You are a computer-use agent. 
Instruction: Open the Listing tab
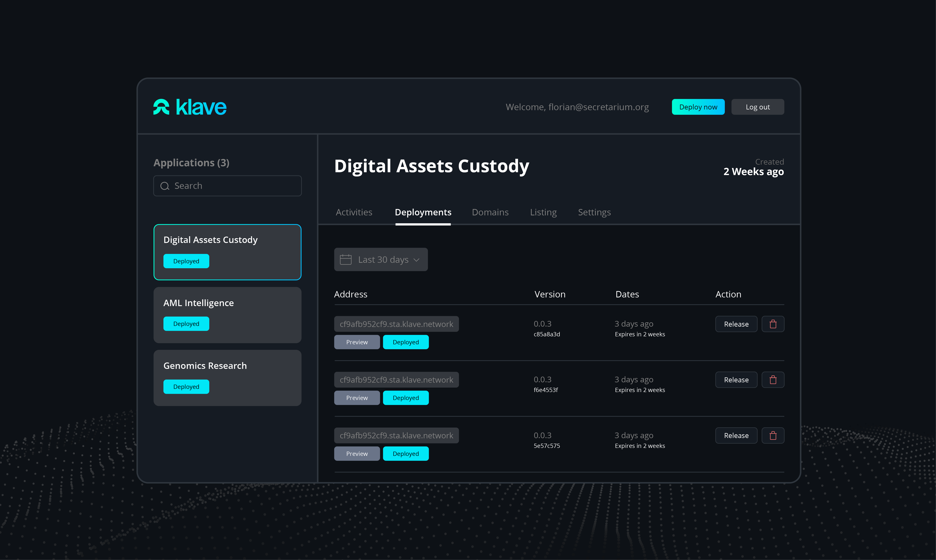tap(544, 212)
